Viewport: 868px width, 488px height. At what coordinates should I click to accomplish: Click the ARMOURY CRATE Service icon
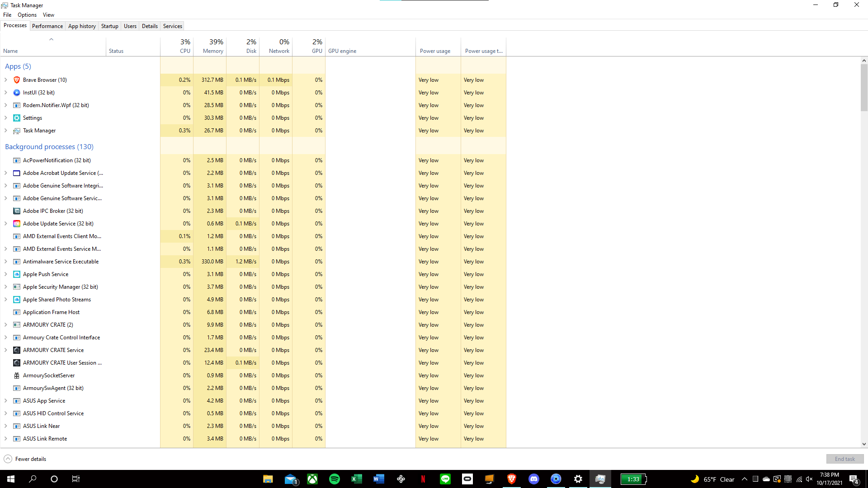17,350
